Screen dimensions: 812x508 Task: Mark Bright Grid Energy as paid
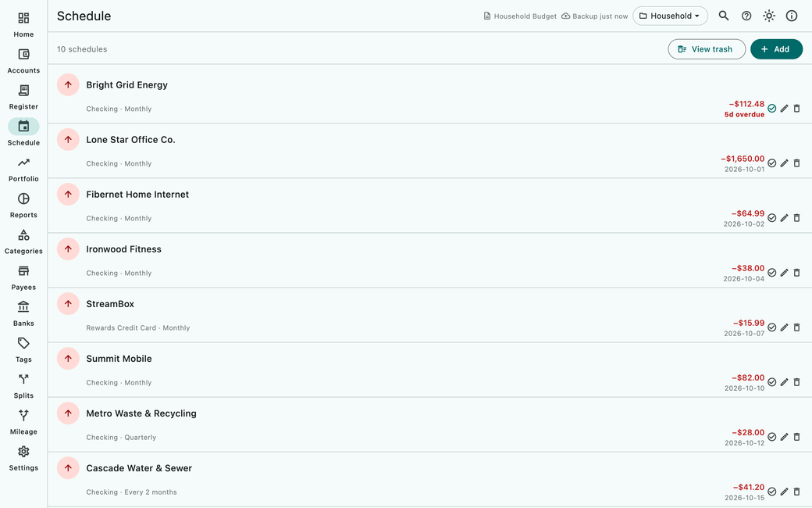tap(771, 109)
